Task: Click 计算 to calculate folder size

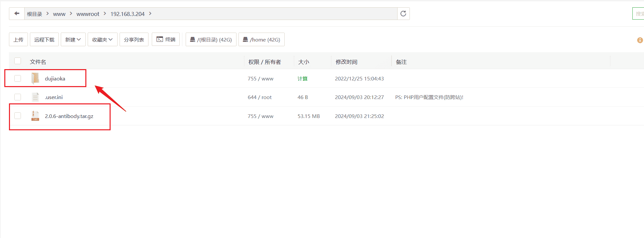Action: (303, 79)
